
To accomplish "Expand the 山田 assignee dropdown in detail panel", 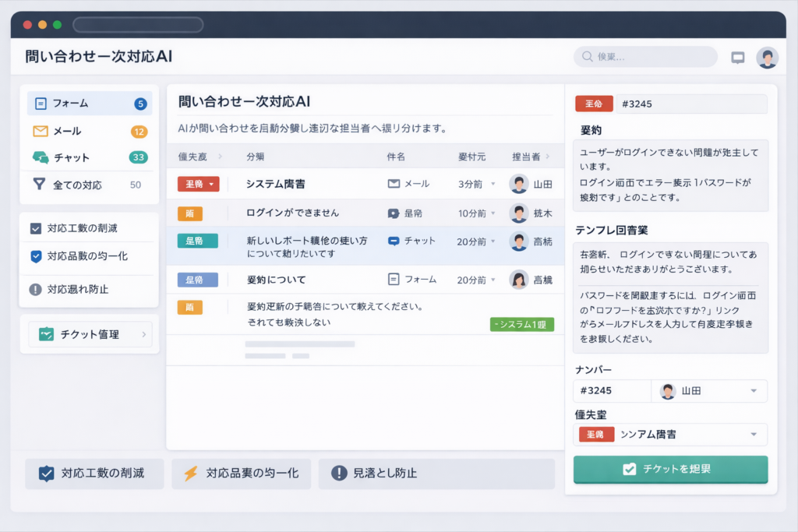I will click(x=753, y=391).
